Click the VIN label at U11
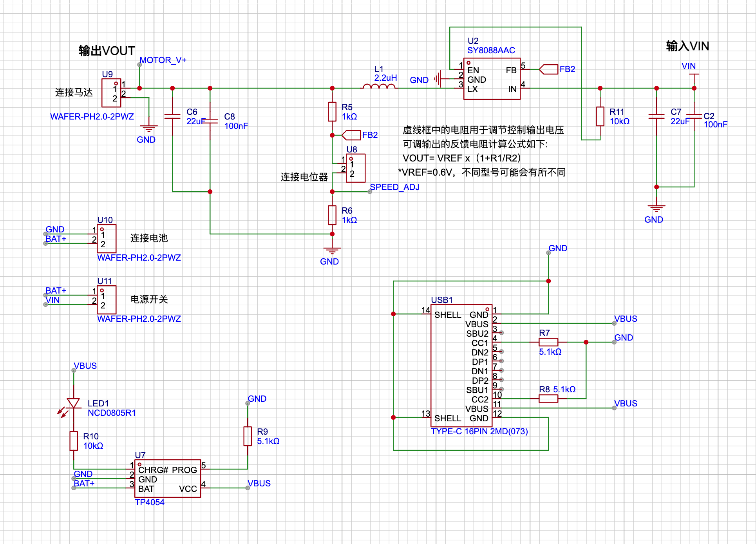 click(x=52, y=300)
